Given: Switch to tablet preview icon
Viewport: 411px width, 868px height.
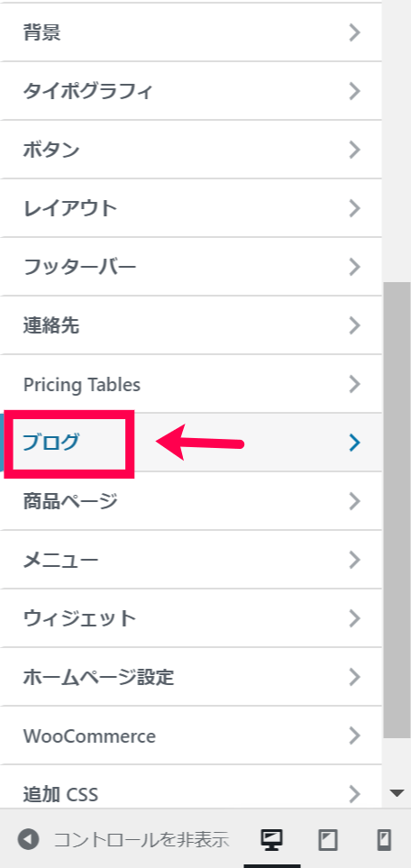Looking at the screenshot, I should (x=328, y=840).
